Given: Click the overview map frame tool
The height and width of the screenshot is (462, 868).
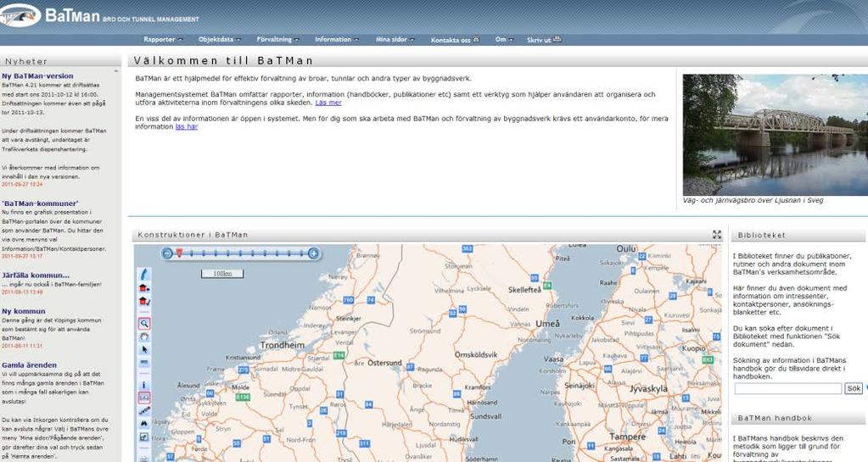Looking at the screenshot, I should pyautogui.click(x=144, y=437).
